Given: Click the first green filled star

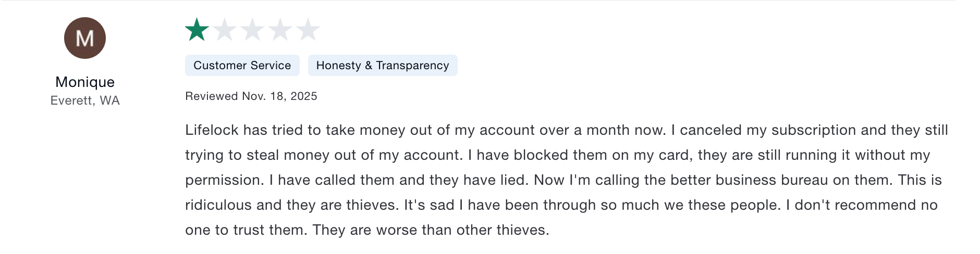Looking at the screenshot, I should click(x=197, y=30).
